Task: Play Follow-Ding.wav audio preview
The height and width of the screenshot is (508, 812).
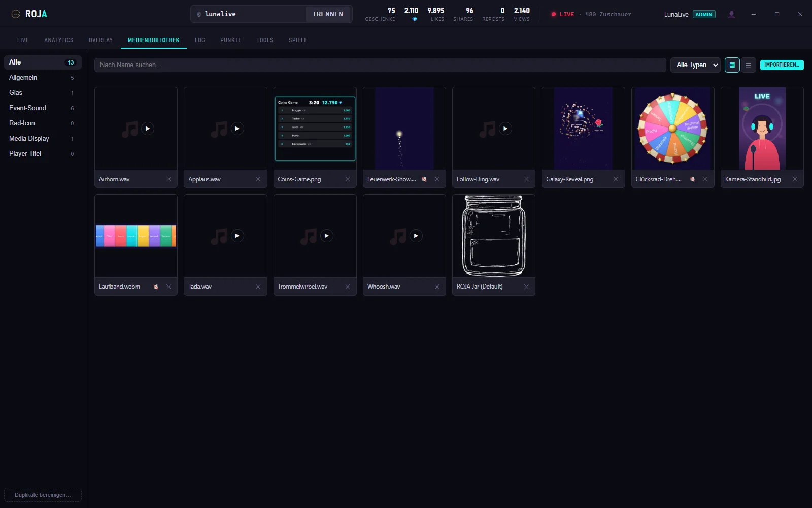Action: 505,129
